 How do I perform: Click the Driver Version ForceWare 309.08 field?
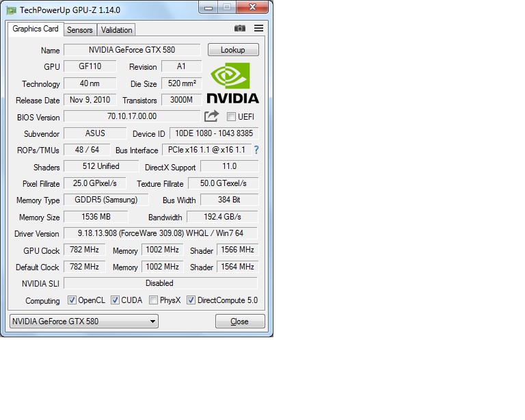pyautogui.click(x=161, y=233)
